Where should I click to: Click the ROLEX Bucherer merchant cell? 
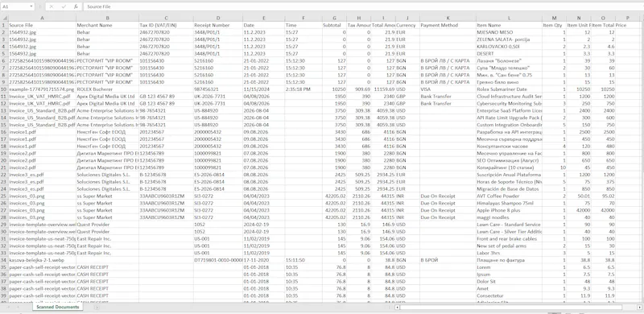pos(107,89)
